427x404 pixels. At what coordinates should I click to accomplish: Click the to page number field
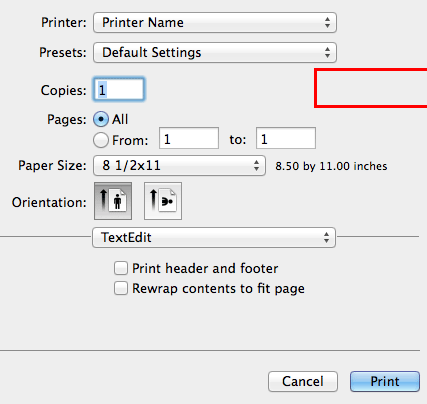[286, 138]
